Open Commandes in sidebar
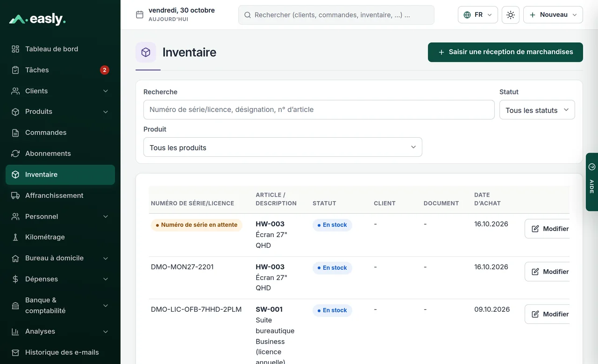 [60, 133]
